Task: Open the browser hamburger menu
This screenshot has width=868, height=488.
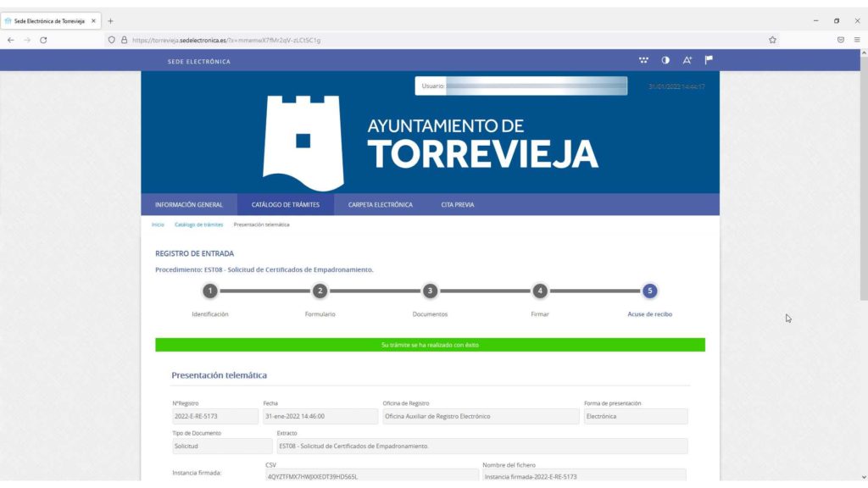Action: point(857,40)
